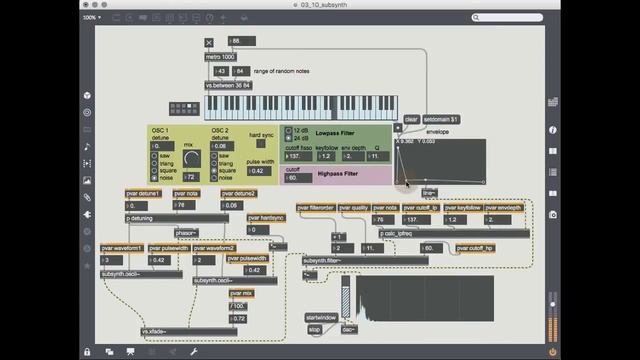Image resolution: width=640 pixels, height=360 pixels.
Task: Click the keyfollow number box showing 1.2
Action: (x=327, y=156)
